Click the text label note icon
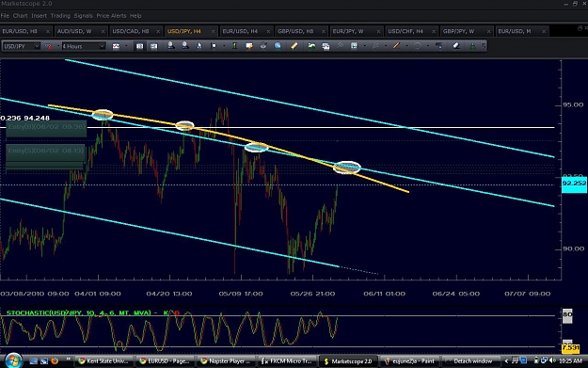 (249, 46)
